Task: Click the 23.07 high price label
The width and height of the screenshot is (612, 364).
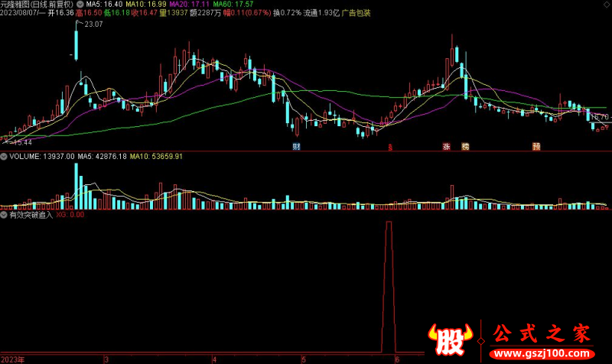Action: point(93,24)
